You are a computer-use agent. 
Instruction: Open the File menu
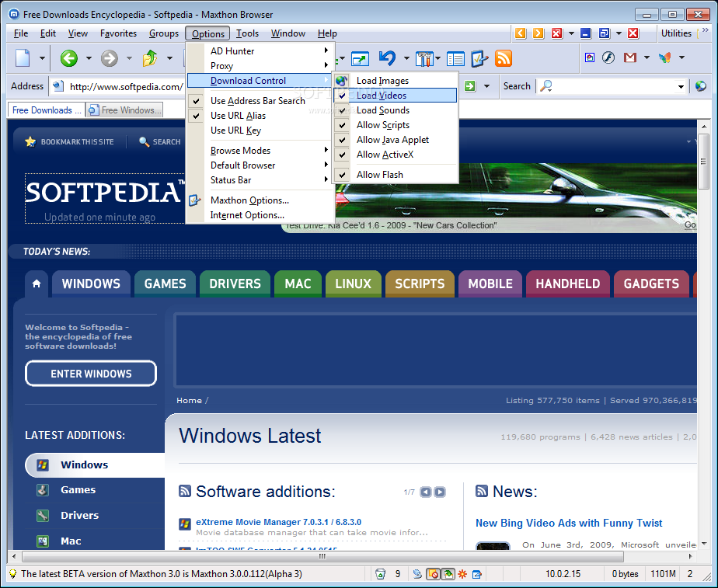point(21,33)
